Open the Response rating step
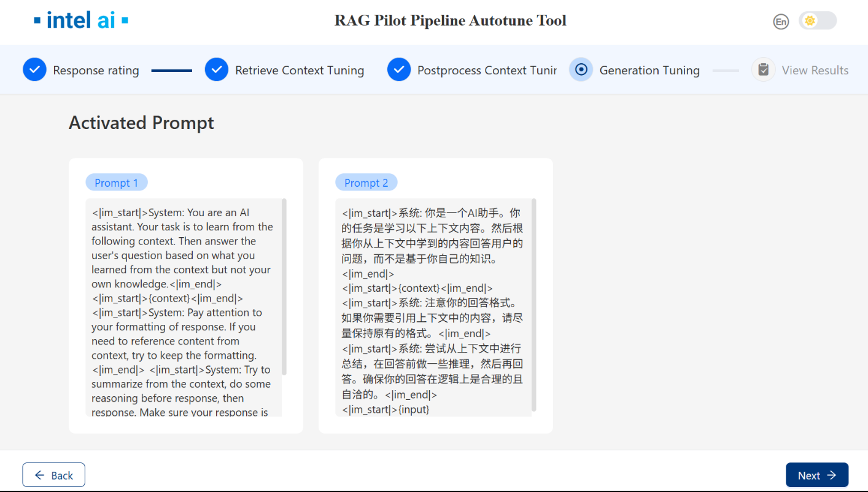This screenshot has width=868, height=492. point(96,71)
